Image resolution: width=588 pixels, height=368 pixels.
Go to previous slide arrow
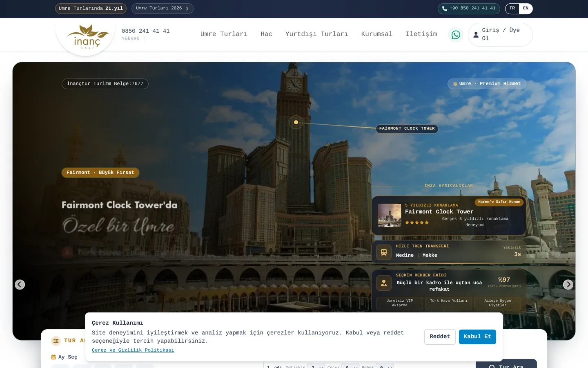click(x=20, y=285)
